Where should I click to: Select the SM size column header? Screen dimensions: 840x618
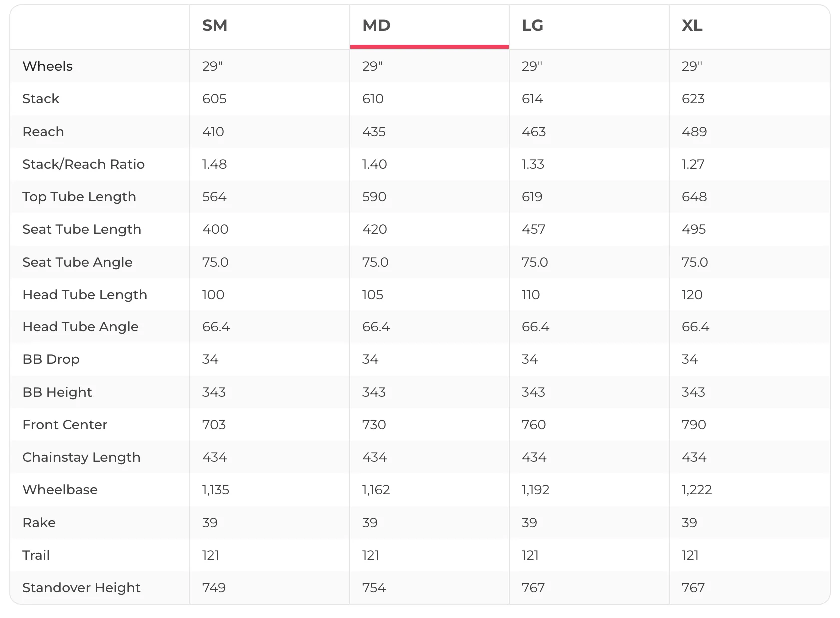pyautogui.click(x=215, y=25)
